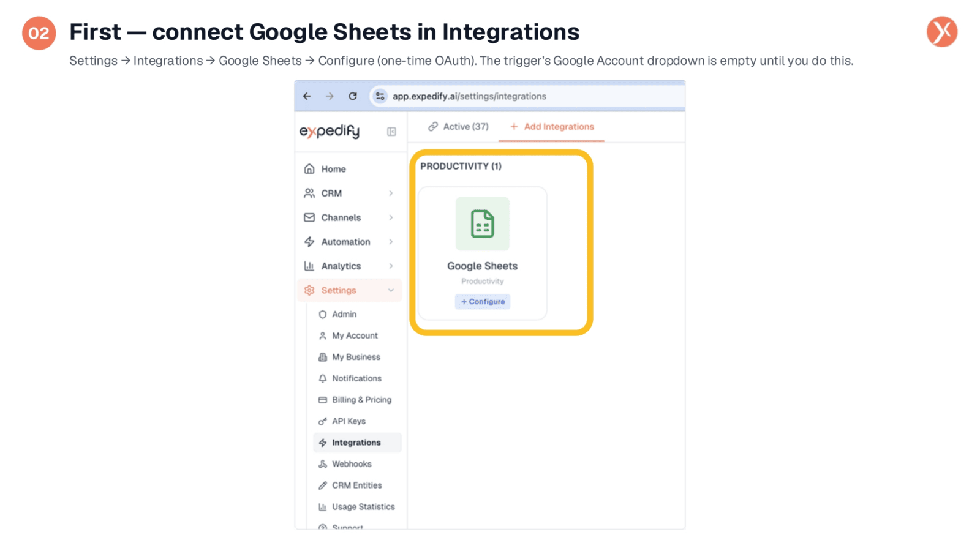
Task: Click the Billing & Pricing card icon
Action: point(323,400)
